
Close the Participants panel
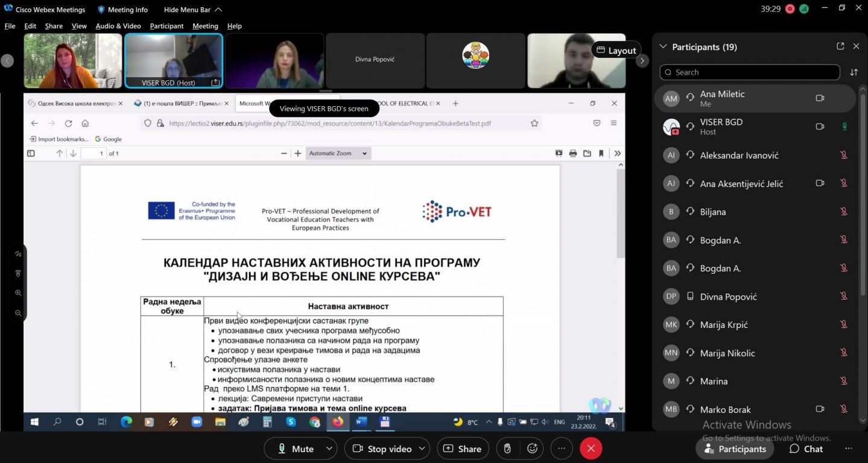[856, 46]
